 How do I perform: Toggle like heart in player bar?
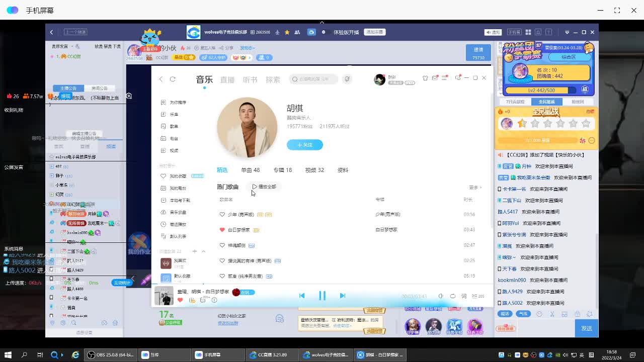(180, 300)
